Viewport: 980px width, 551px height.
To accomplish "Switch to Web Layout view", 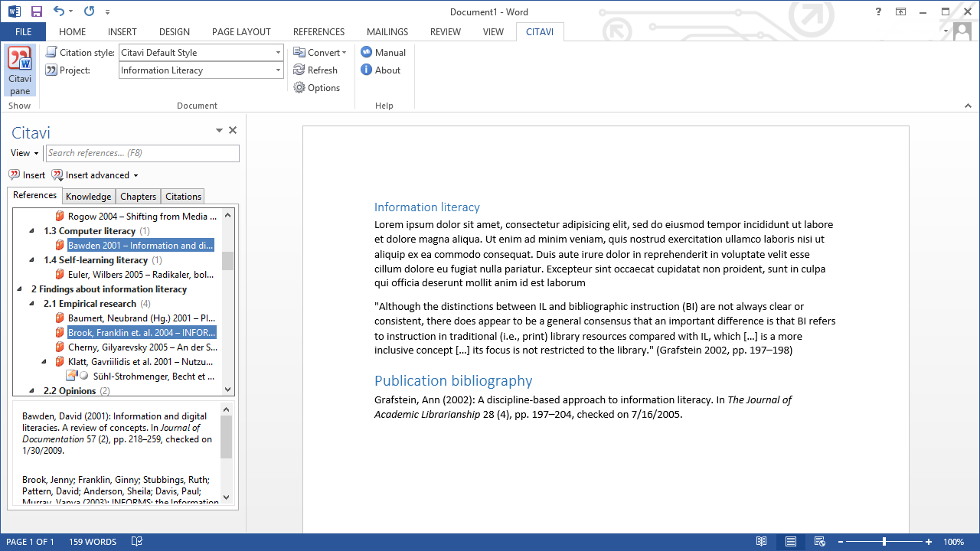I will click(x=819, y=542).
